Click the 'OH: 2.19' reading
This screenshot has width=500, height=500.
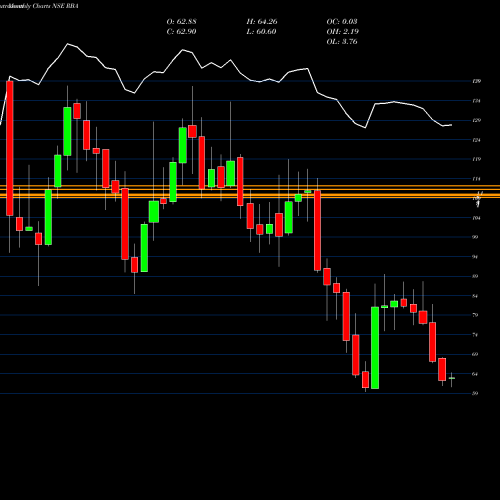point(343,32)
